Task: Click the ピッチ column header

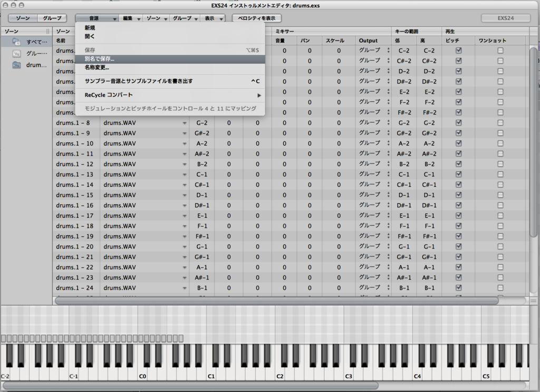Action: (x=458, y=41)
